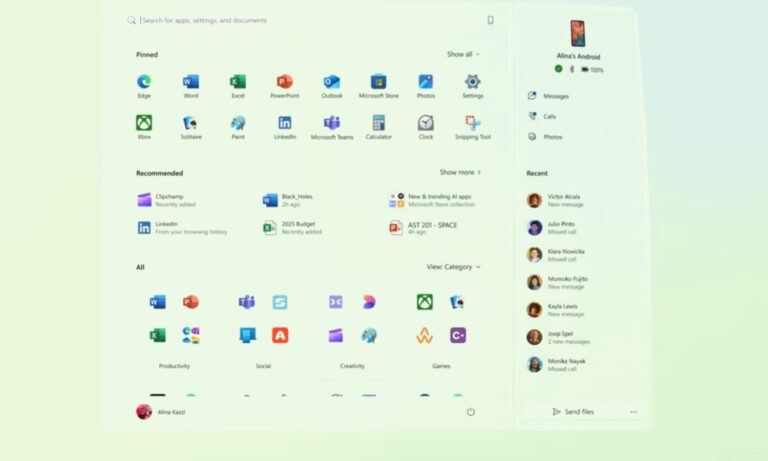Click the Send files button
Screen dimensions: 768x461
573,411
